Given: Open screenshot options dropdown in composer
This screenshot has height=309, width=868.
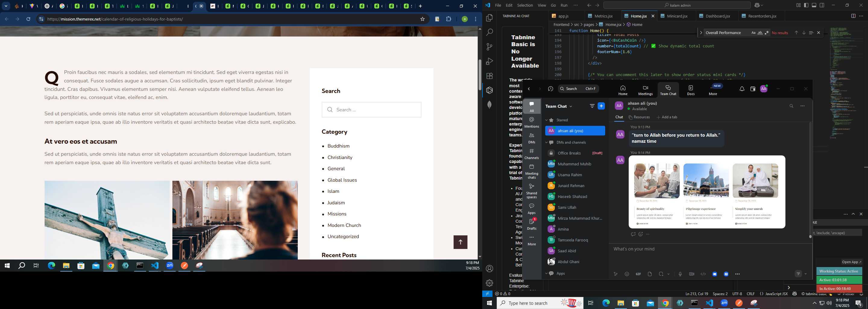Looking at the screenshot, I should (668, 274).
